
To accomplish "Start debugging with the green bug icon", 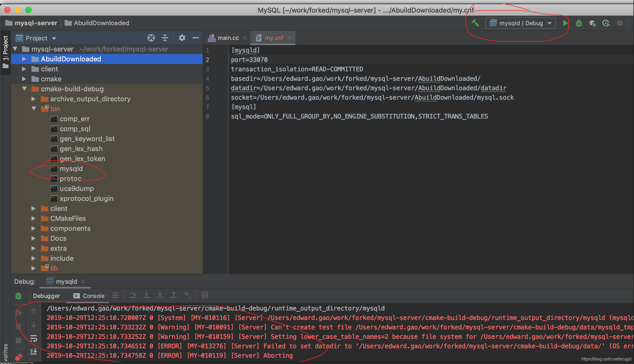I will click(579, 23).
